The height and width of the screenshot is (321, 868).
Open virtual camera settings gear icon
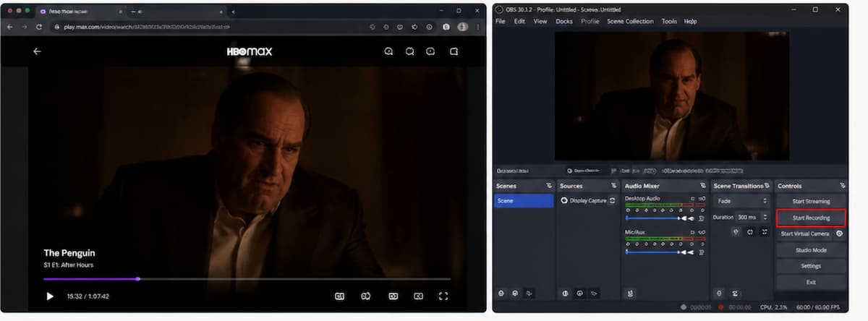tap(840, 234)
